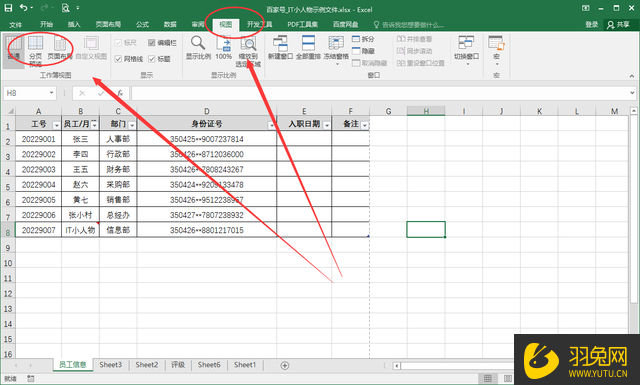
Task: Switch to Sheet1 worksheet tab
Action: pos(245,365)
